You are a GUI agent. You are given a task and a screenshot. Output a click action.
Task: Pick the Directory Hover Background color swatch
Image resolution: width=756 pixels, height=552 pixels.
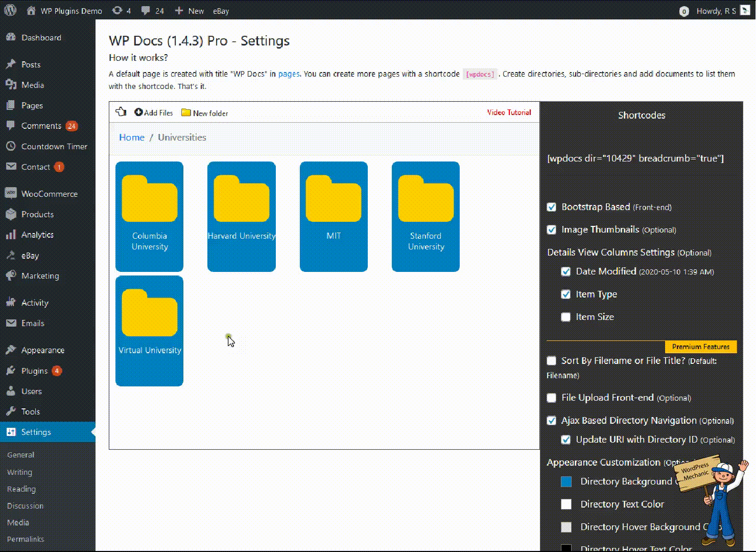566,527
